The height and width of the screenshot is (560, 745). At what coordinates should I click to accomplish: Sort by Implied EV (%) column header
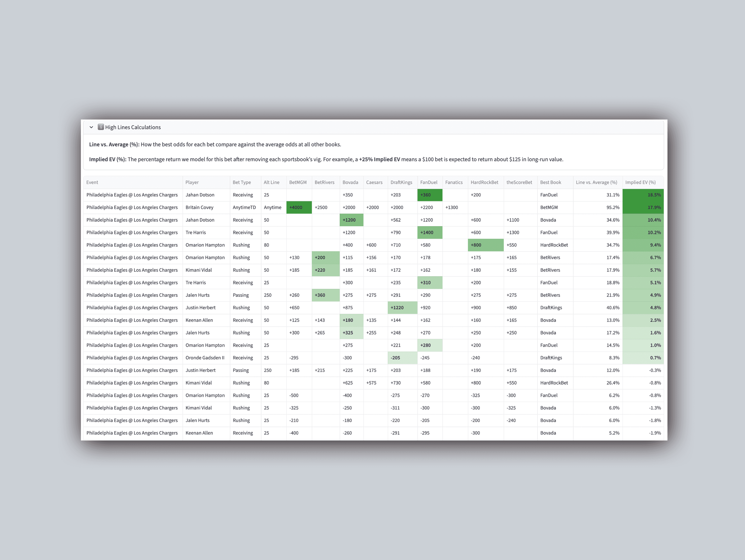coord(640,182)
